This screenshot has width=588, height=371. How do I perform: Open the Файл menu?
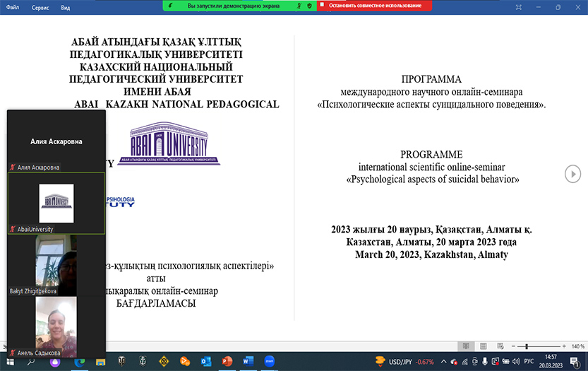[x=13, y=8]
